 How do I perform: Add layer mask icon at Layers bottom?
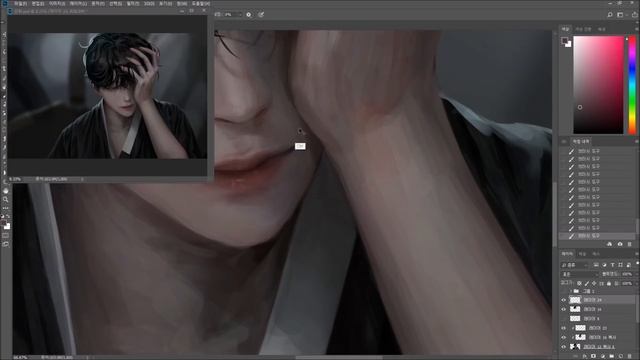pyautogui.click(x=593, y=356)
